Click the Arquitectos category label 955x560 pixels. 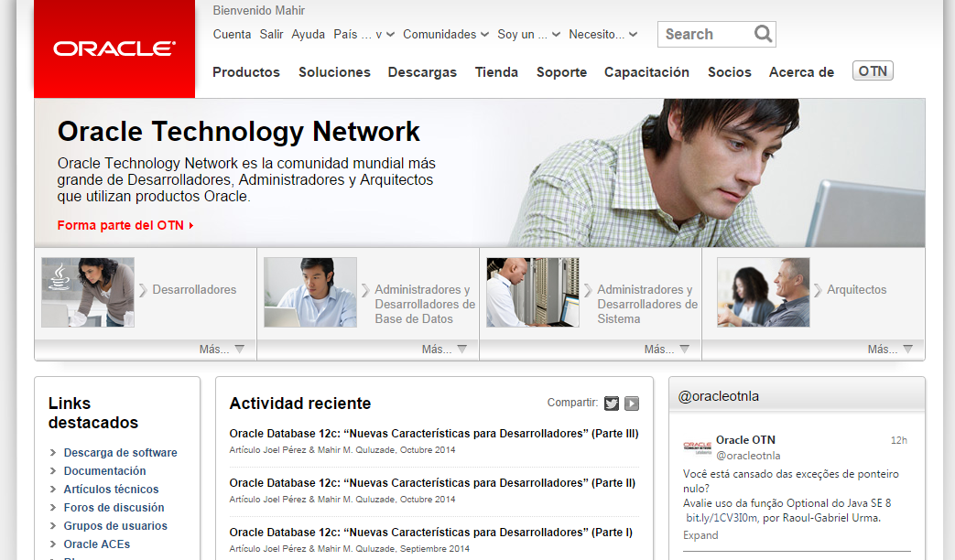pyautogui.click(x=856, y=290)
